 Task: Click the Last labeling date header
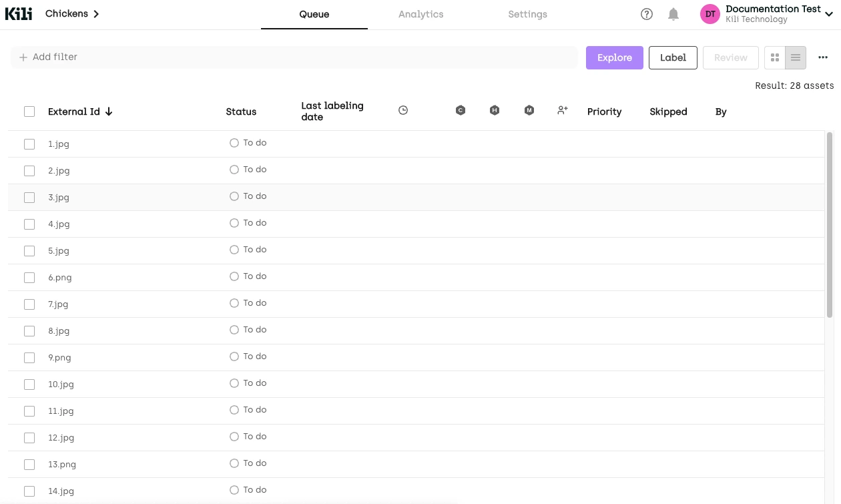click(x=332, y=111)
